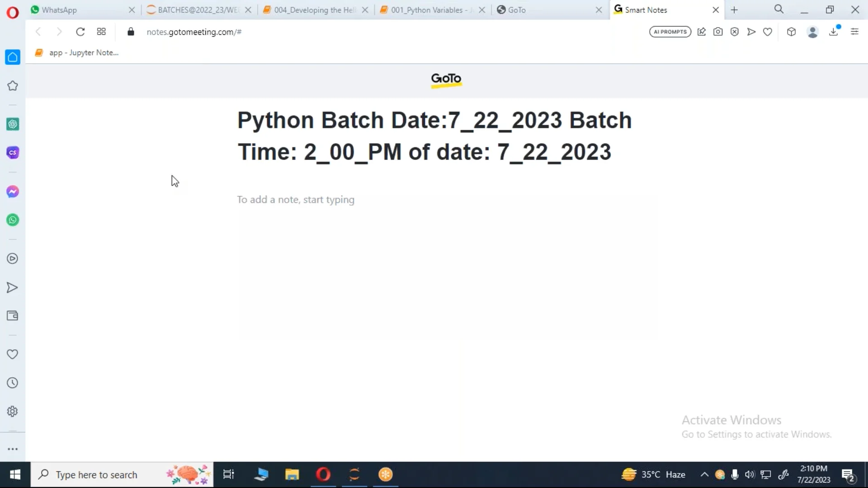The image size is (868, 488).
Task: Open the Snapshot camera tool
Action: 718,32
